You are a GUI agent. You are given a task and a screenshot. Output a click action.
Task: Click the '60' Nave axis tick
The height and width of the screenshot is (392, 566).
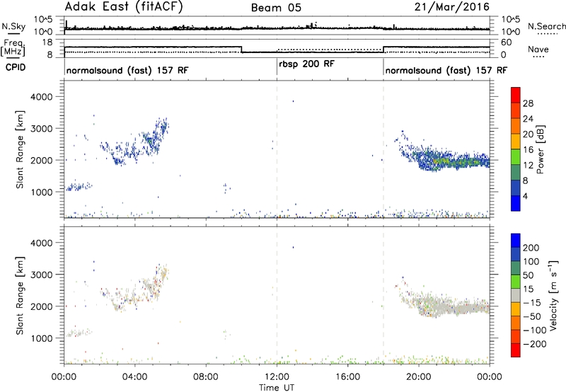pyautogui.click(x=507, y=42)
